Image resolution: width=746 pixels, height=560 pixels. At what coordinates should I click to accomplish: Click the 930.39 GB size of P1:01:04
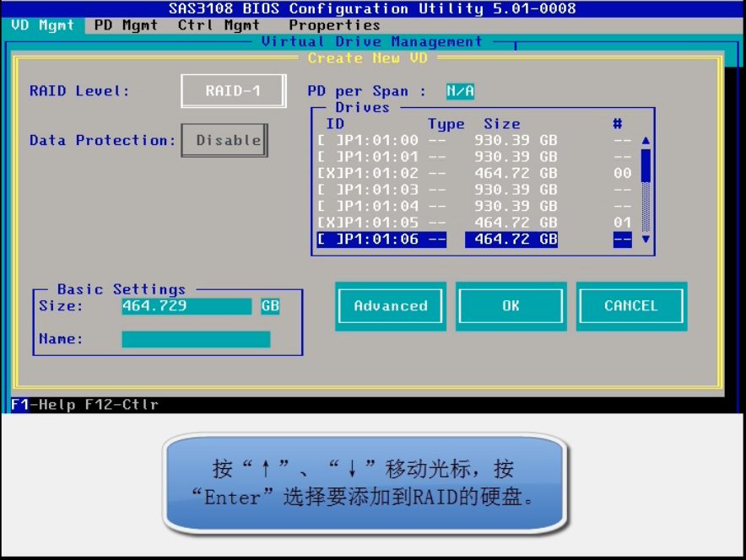(516, 206)
